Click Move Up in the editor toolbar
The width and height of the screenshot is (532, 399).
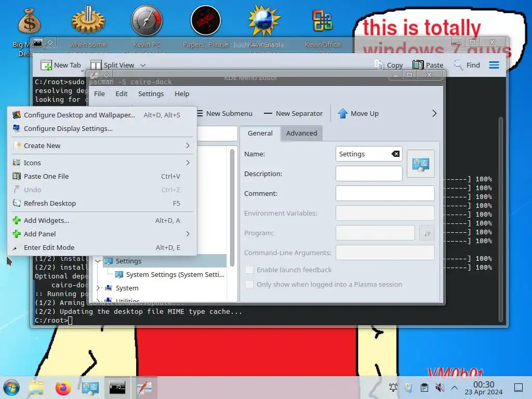pos(358,114)
